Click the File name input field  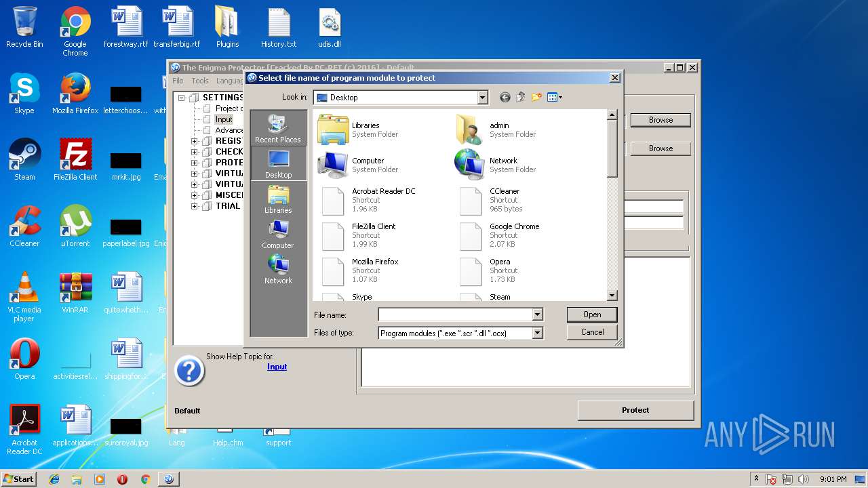[455, 314]
